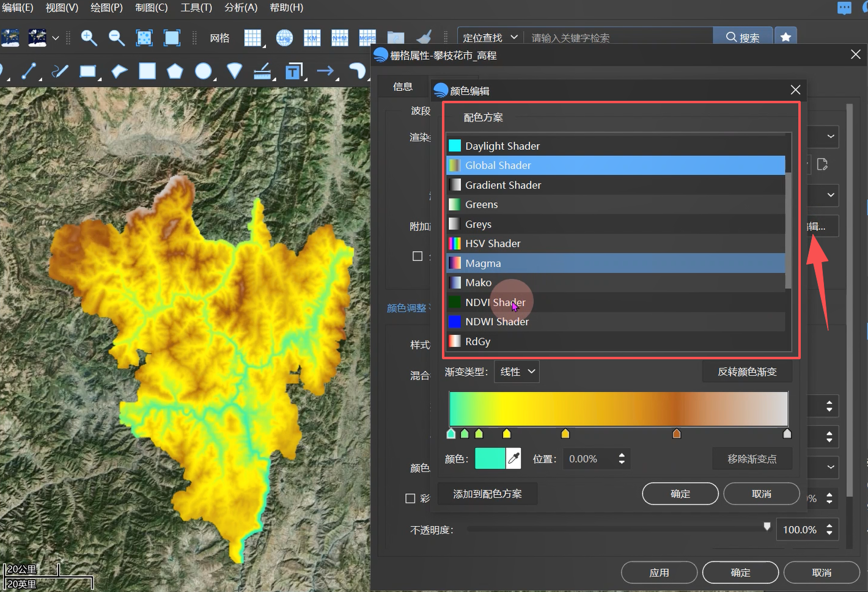Image resolution: width=868 pixels, height=592 pixels.
Task: Open the 视图(V) menu
Action: pyautogui.click(x=62, y=7)
